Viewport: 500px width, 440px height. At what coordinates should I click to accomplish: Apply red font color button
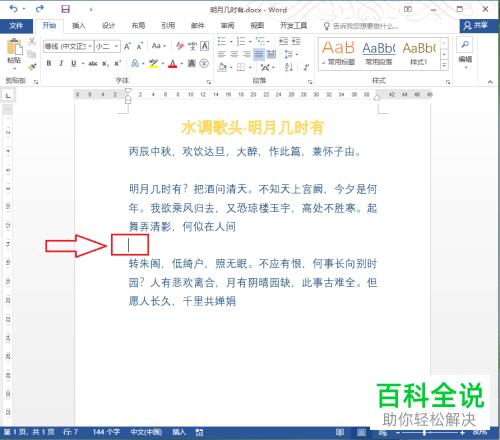(x=173, y=63)
